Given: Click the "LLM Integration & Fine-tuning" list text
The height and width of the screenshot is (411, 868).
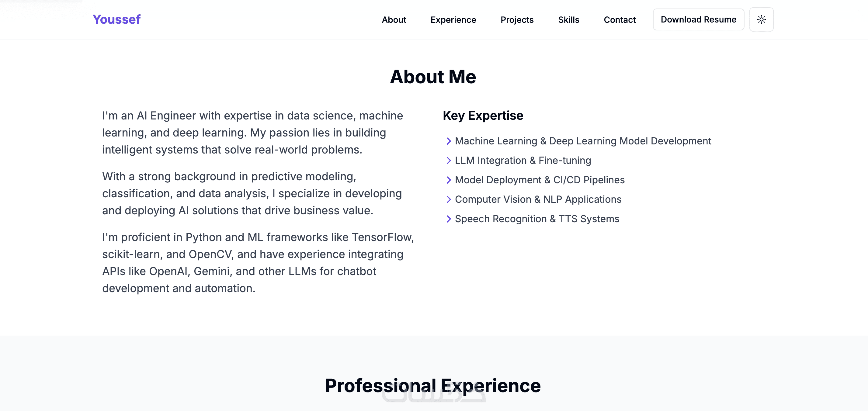Looking at the screenshot, I should [x=523, y=161].
